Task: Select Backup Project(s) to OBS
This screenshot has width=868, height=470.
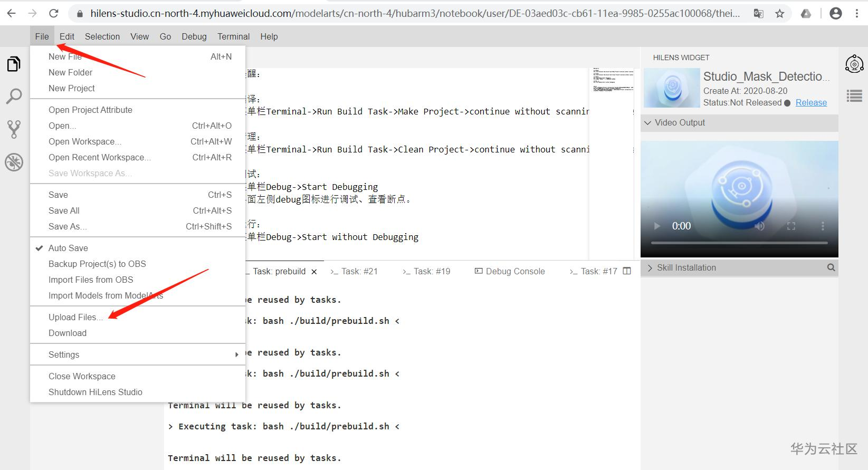Action: coord(138,264)
